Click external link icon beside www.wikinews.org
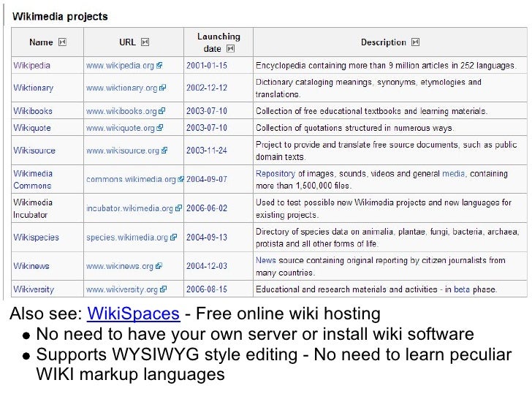Screen dimensions: 532x399 159,266
